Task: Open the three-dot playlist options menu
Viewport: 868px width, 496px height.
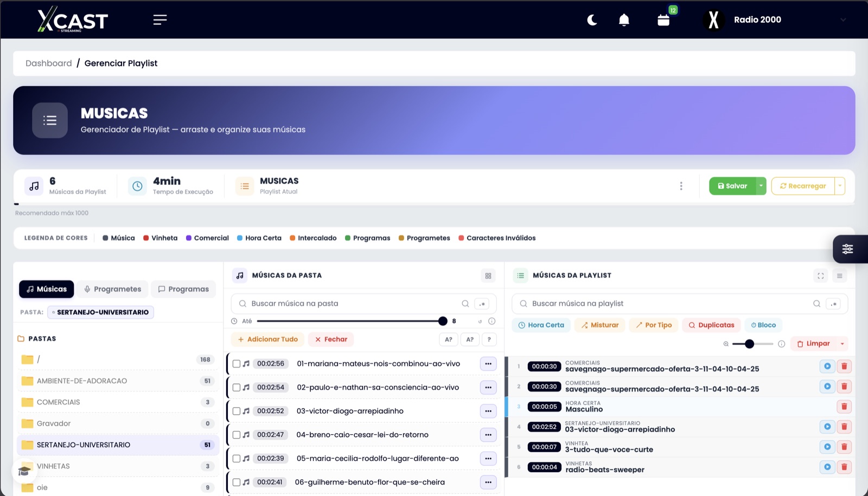Action: (681, 186)
